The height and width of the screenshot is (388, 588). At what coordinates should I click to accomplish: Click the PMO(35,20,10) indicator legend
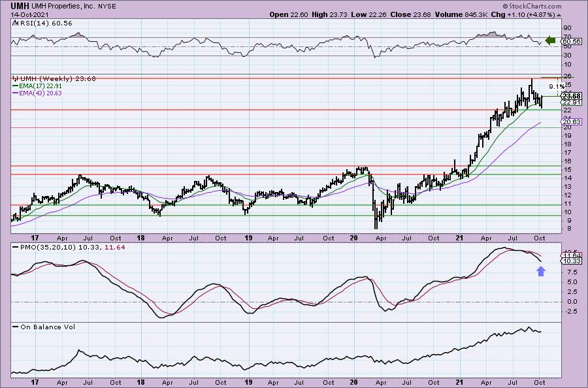coord(69,248)
